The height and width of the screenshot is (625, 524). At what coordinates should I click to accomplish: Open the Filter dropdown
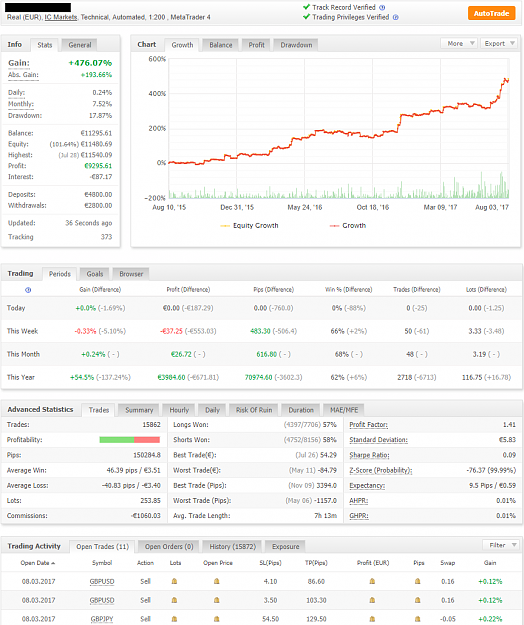tap(501, 545)
